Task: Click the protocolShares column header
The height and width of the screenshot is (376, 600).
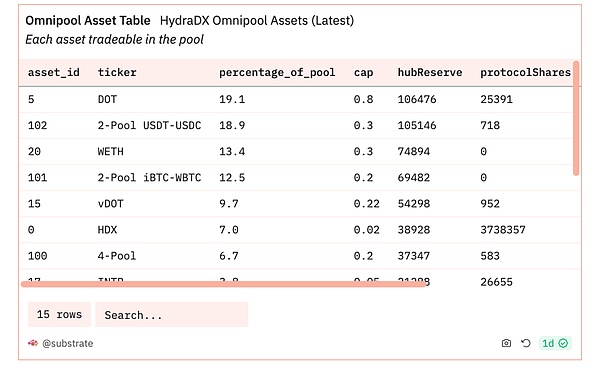Action: click(525, 72)
